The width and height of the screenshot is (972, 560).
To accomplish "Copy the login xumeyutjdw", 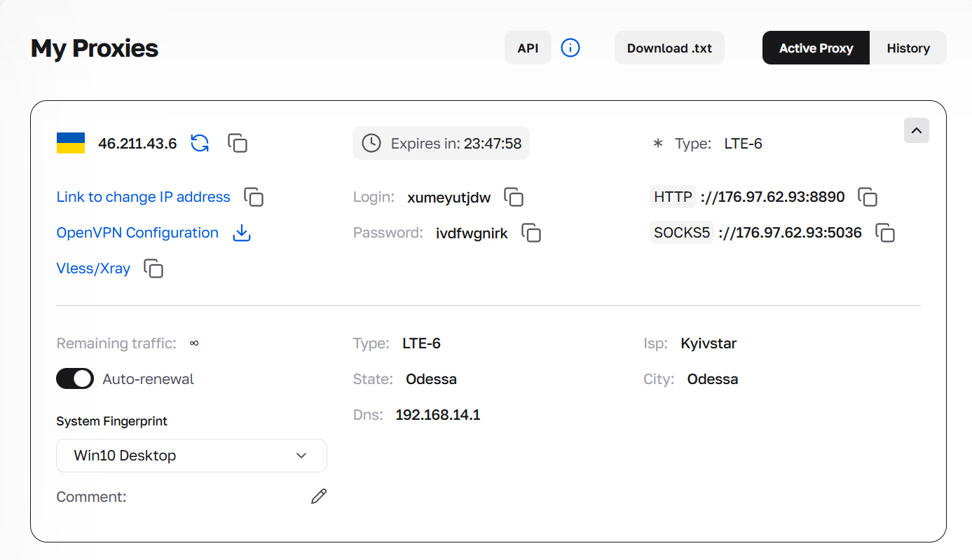I will [x=514, y=197].
